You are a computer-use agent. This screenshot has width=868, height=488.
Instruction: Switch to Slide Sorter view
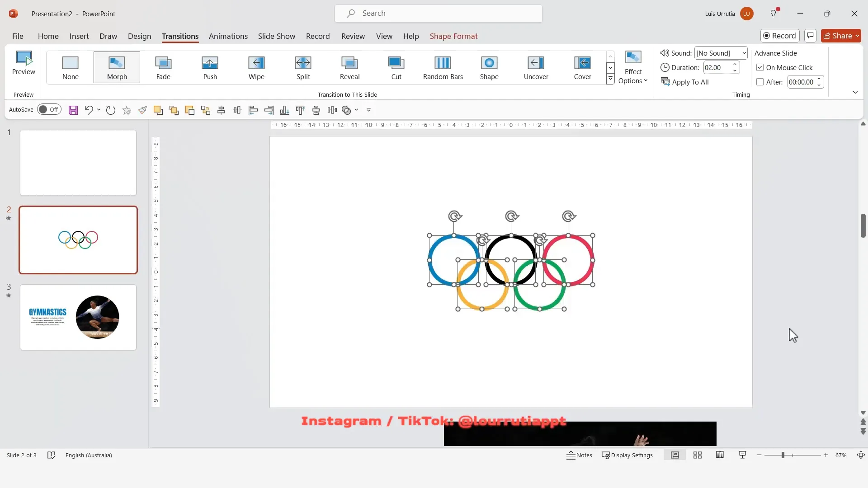tap(698, 455)
